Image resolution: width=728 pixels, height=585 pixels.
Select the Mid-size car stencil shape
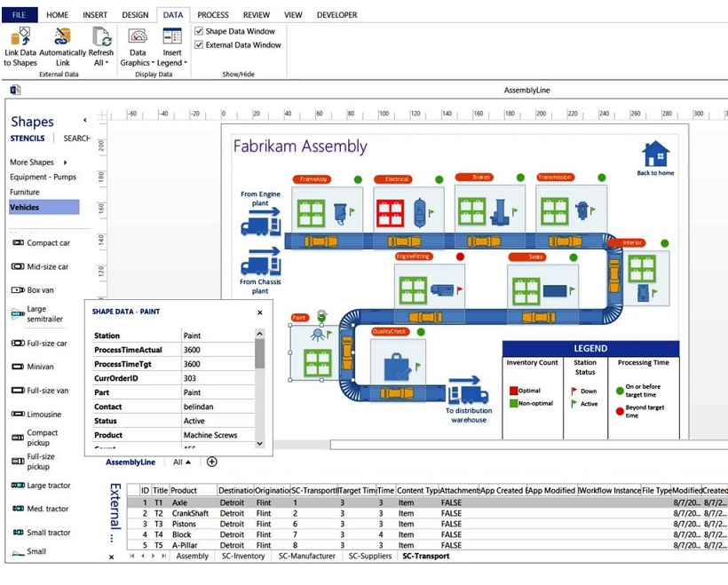pyautogui.click(x=40, y=266)
